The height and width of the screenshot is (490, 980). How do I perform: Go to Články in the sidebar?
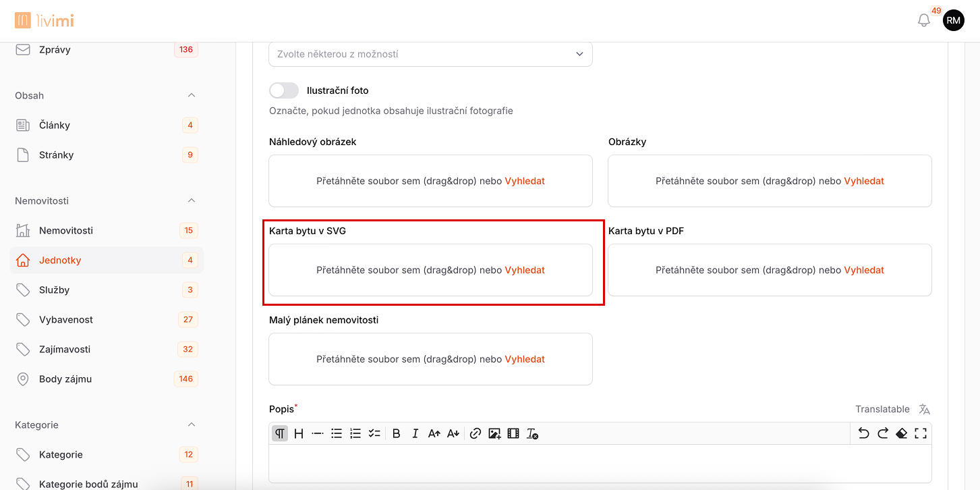(107, 125)
